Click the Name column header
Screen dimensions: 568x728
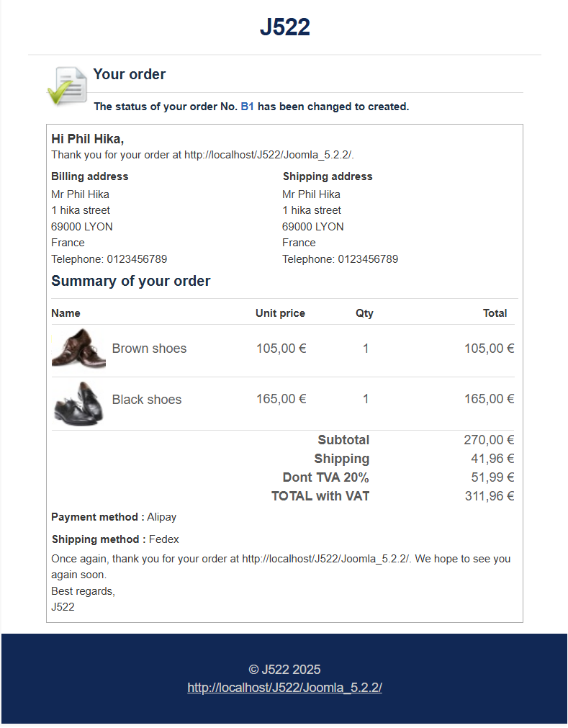coord(66,313)
